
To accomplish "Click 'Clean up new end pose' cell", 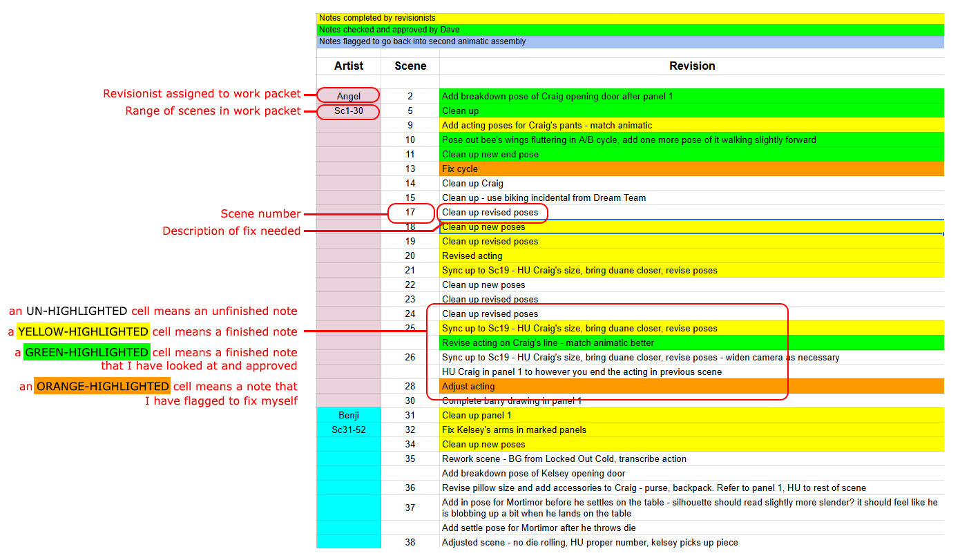I will pyautogui.click(x=692, y=154).
